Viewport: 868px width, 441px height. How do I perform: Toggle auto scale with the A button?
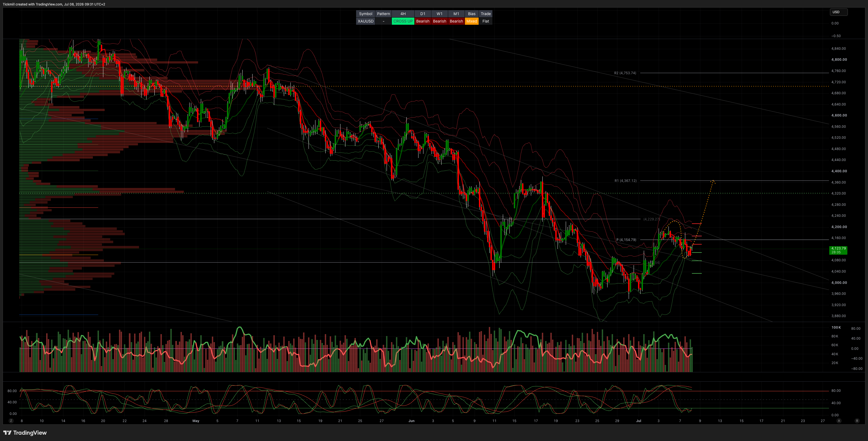[x=839, y=420]
